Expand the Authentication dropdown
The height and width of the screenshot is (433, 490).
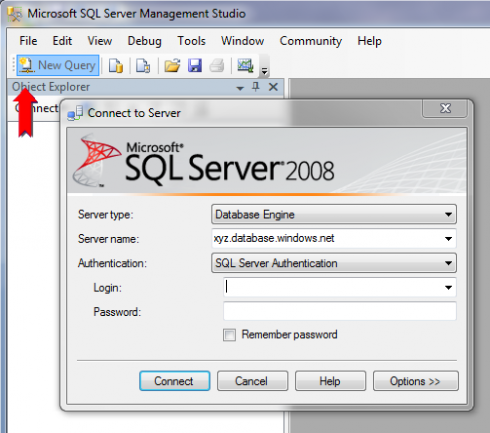click(x=448, y=263)
